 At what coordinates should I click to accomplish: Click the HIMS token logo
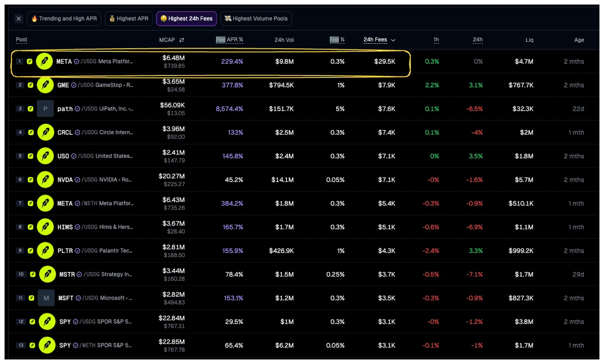click(x=45, y=227)
